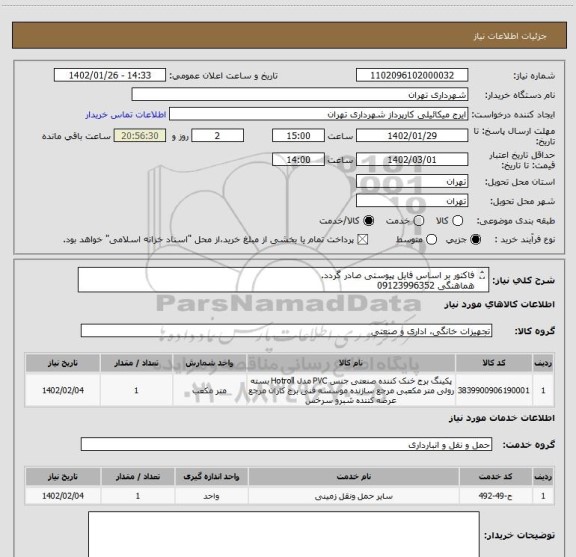Image resolution: width=576 pixels, height=557 pixels.
Task: Click the buyer notes text area
Action: [x=284, y=534]
